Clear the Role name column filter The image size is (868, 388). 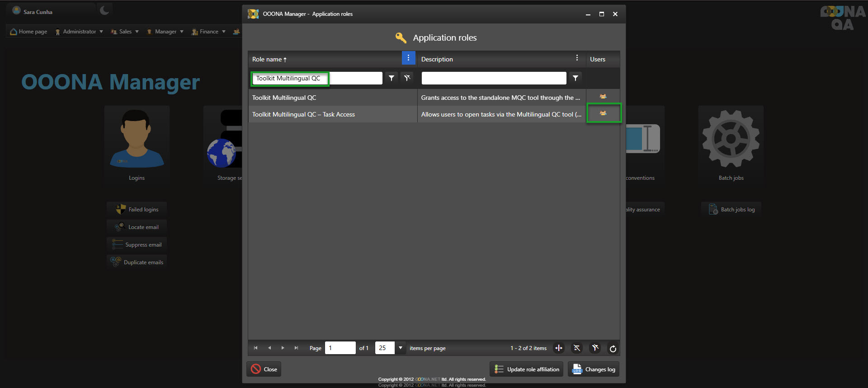point(407,78)
